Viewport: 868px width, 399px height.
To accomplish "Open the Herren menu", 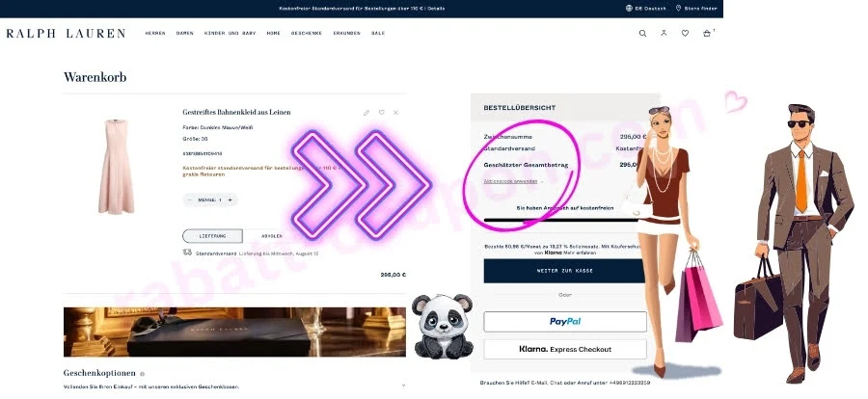I will (155, 33).
